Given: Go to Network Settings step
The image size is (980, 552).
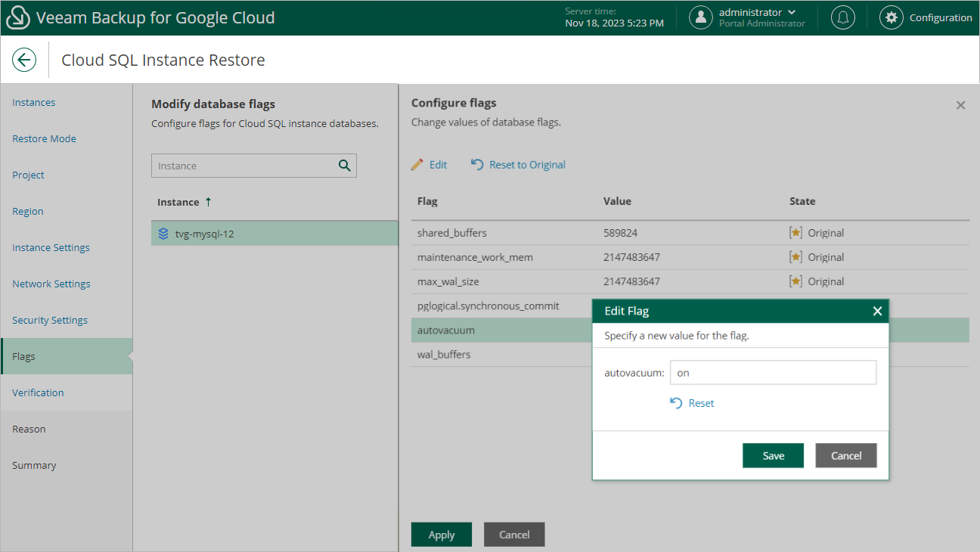Looking at the screenshot, I should 51,284.
